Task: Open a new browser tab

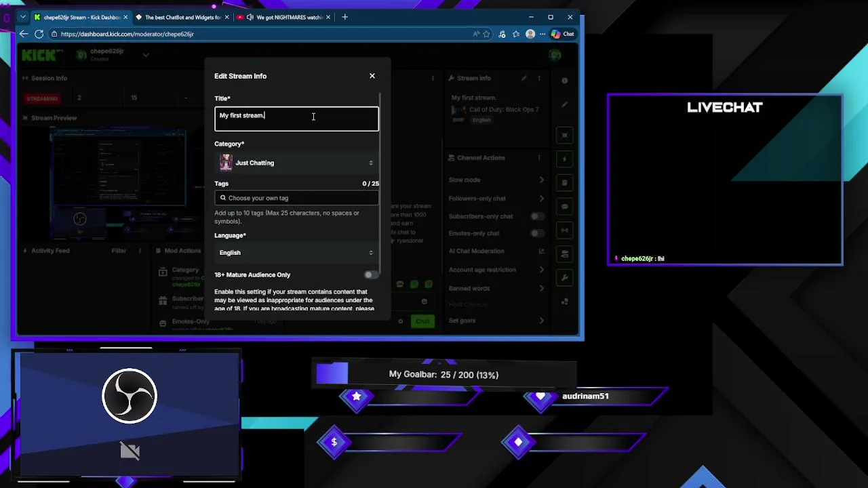Action: [x=344, y=17]
